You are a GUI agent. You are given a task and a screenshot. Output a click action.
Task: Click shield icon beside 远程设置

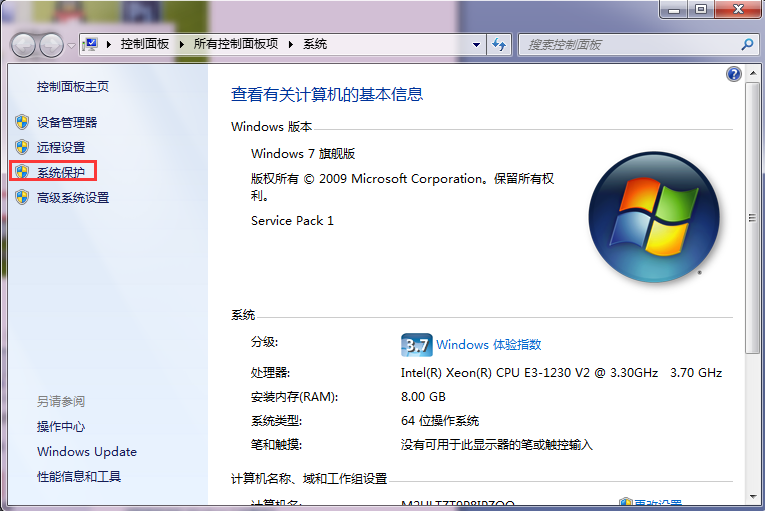tap(22, 147)
